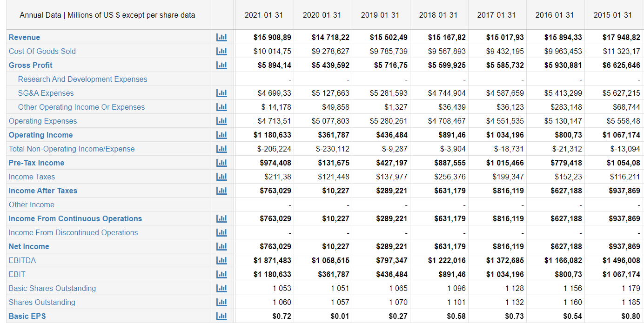644x323 pixels.
Task: Open the Total Non-Operating Income/Expense link
Action: click(x=71, y=149)
